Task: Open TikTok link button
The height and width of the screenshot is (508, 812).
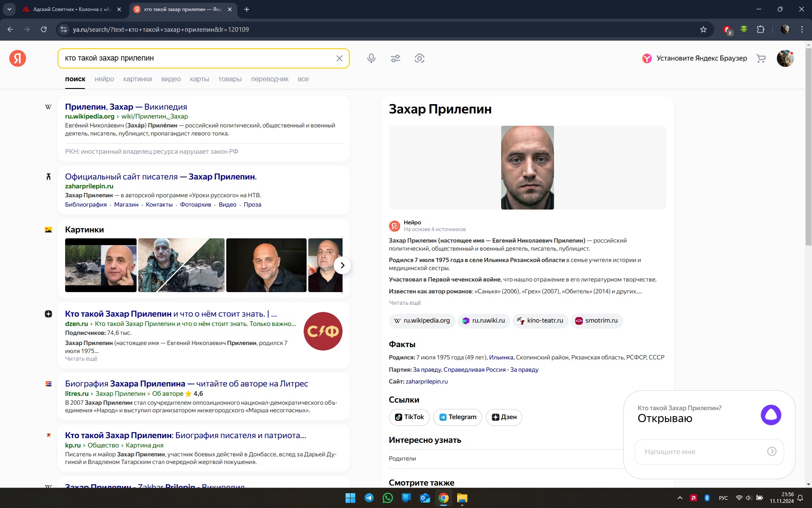Action: click(409, 417)
